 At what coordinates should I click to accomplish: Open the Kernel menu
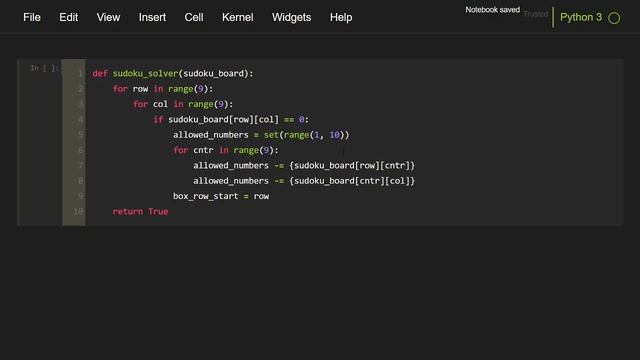[238, 18]
